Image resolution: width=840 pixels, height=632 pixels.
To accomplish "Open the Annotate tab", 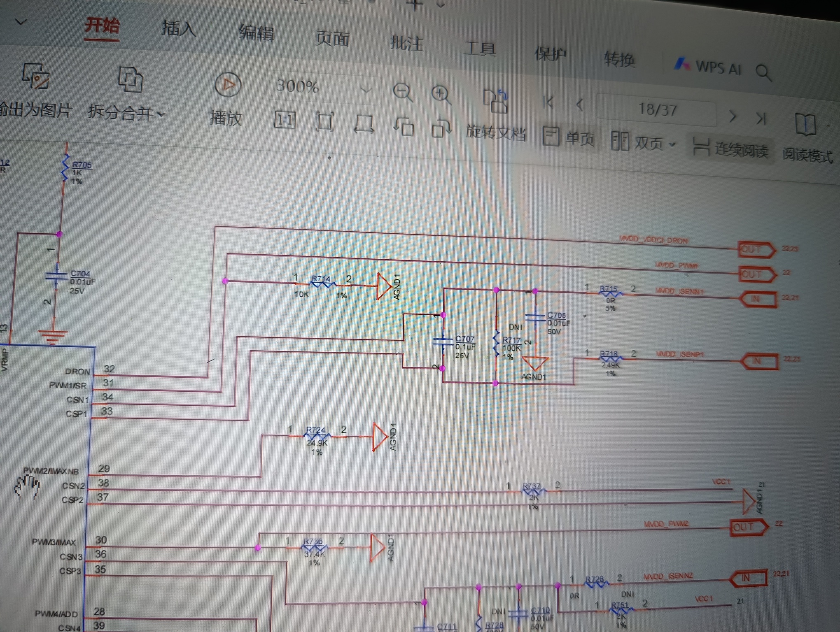I will click(x=406, y=43).
